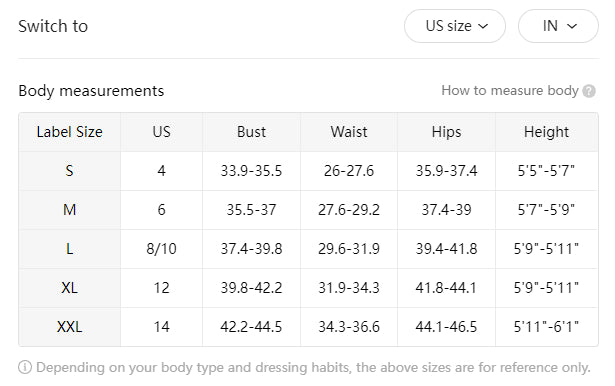This screenshot has height=386, width=615.
Task: Open the IN unit dropdown
Action: [x=558, y=26]
